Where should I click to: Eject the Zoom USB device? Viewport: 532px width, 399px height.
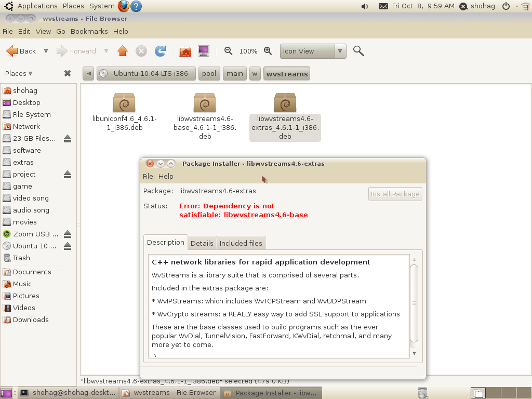(68, 234)
